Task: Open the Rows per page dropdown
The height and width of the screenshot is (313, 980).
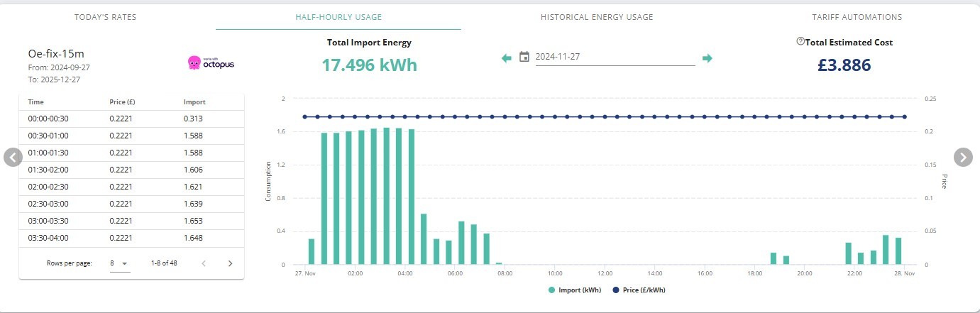Action: tap(119, 263)
